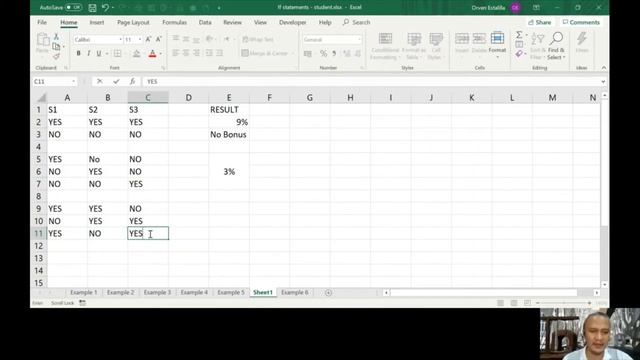
Task: Click cell E3 with No Bonus
Action: coord(229,135)
